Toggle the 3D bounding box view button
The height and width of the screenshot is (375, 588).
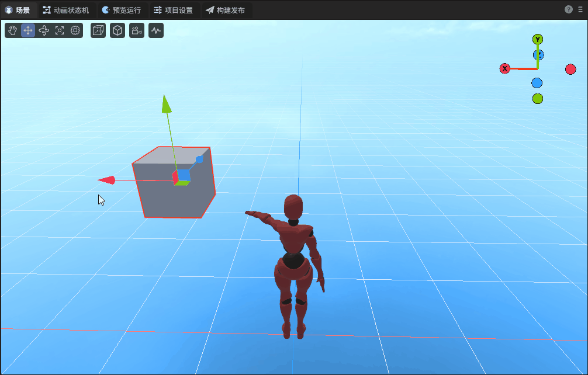point(98,30)
